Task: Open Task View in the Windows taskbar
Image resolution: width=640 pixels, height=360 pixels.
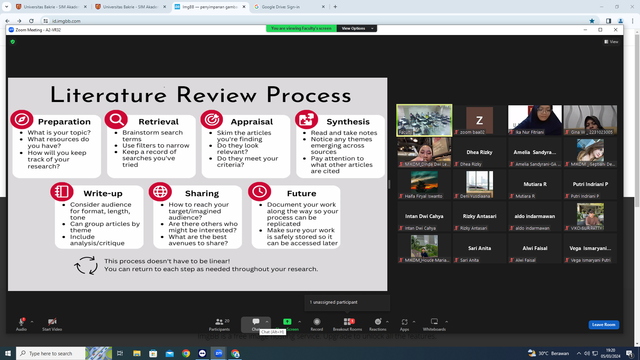Action: (120, 353)
